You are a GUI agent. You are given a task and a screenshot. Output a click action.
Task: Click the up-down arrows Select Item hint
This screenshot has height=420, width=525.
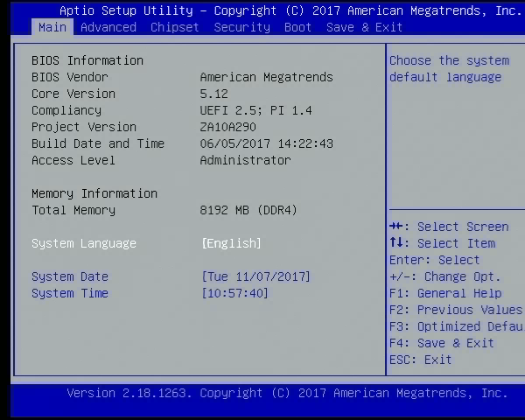(442, 243)
